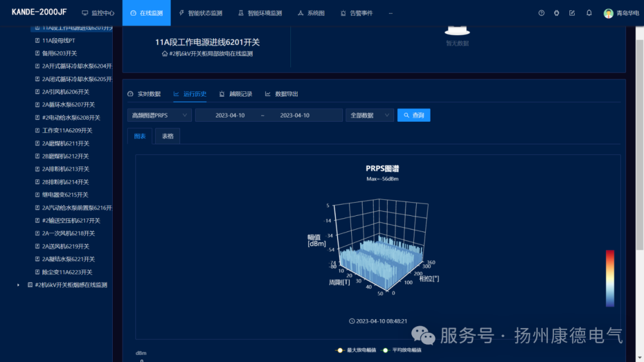Click the 青岛华电 user avatar

[x=608, y=13]
